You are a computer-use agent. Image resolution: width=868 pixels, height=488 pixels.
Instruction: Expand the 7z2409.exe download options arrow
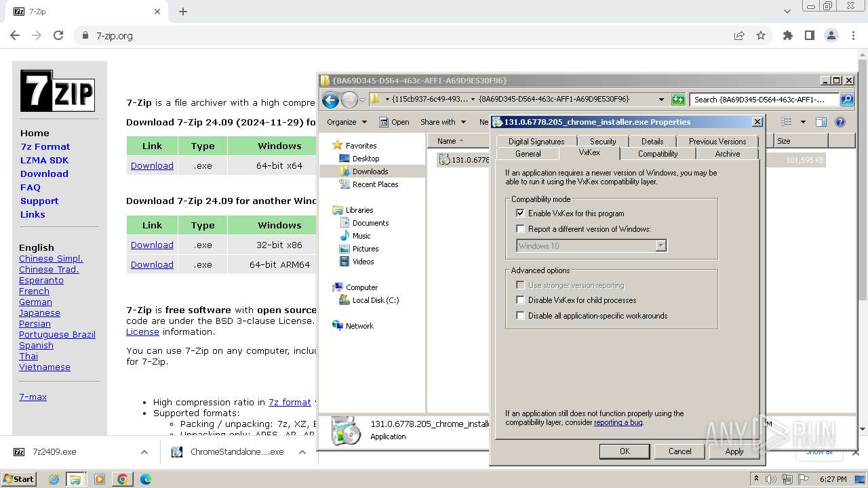point(144,452)
